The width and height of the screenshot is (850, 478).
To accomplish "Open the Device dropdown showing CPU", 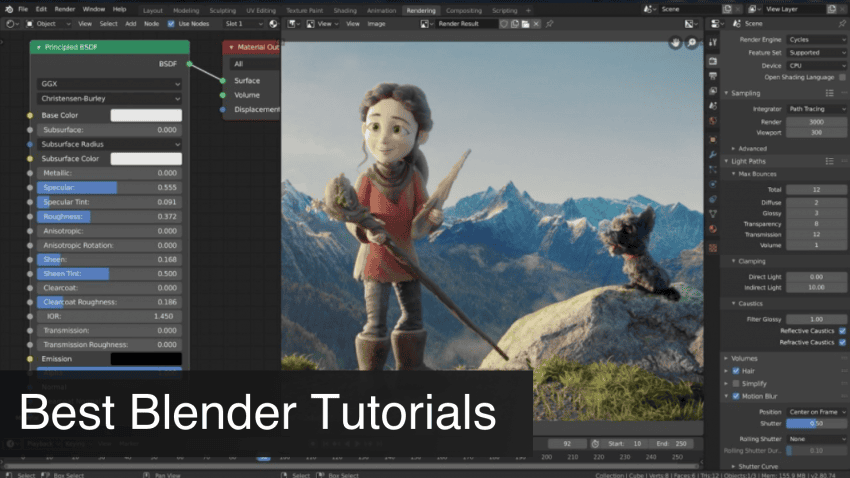I will pyautogui.click(x=816, y=66).
